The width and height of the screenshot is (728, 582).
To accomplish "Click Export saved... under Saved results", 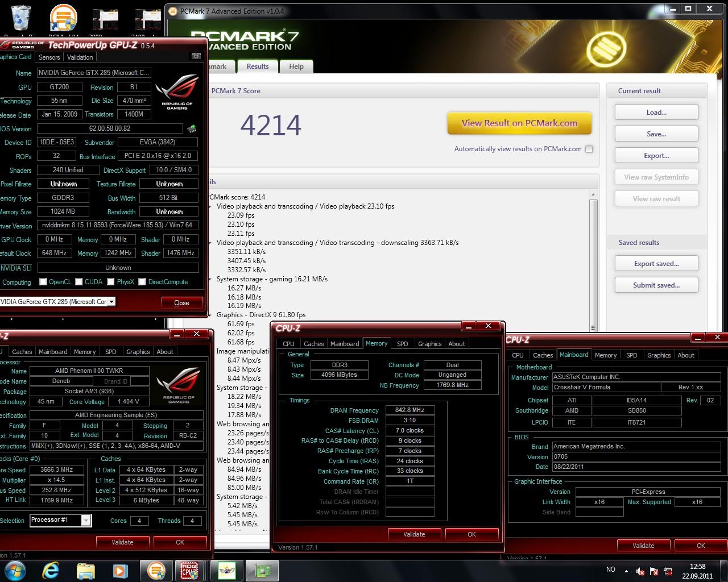I will (656, 264).
